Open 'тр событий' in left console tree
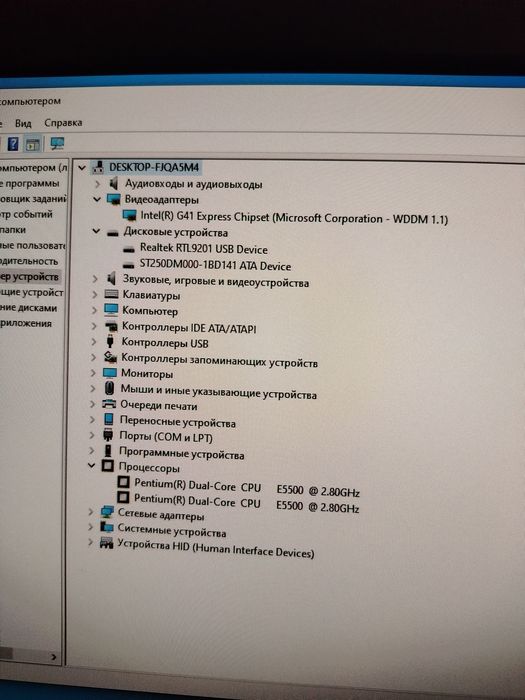This screenshot has width=525, height=700. (26, 214)
